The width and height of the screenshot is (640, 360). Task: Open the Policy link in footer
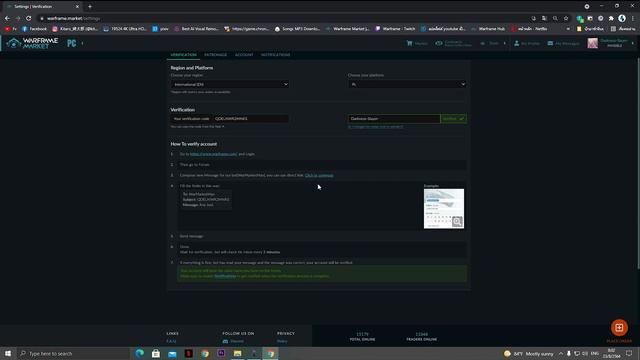pyautogui.click(x=282, y=341)
